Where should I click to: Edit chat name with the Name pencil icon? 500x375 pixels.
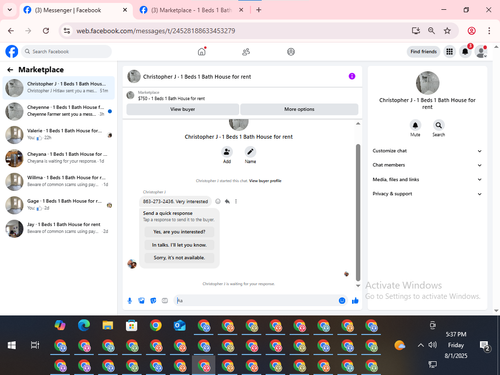pyautogui.click(x=250, y=152)
